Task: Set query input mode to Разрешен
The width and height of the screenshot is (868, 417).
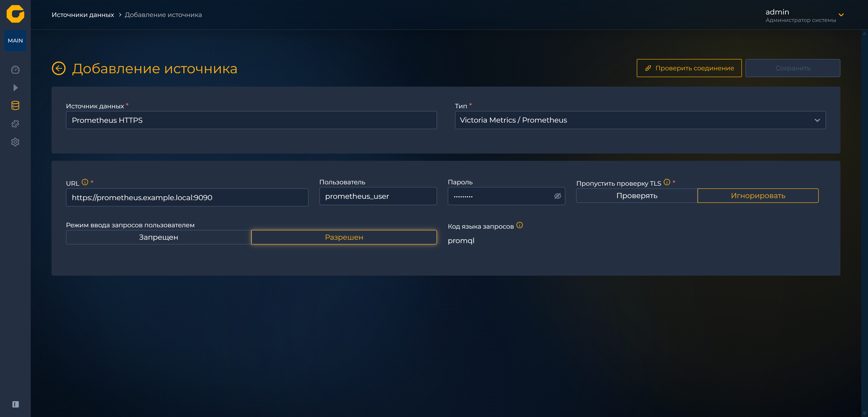Action: point(344,237)
